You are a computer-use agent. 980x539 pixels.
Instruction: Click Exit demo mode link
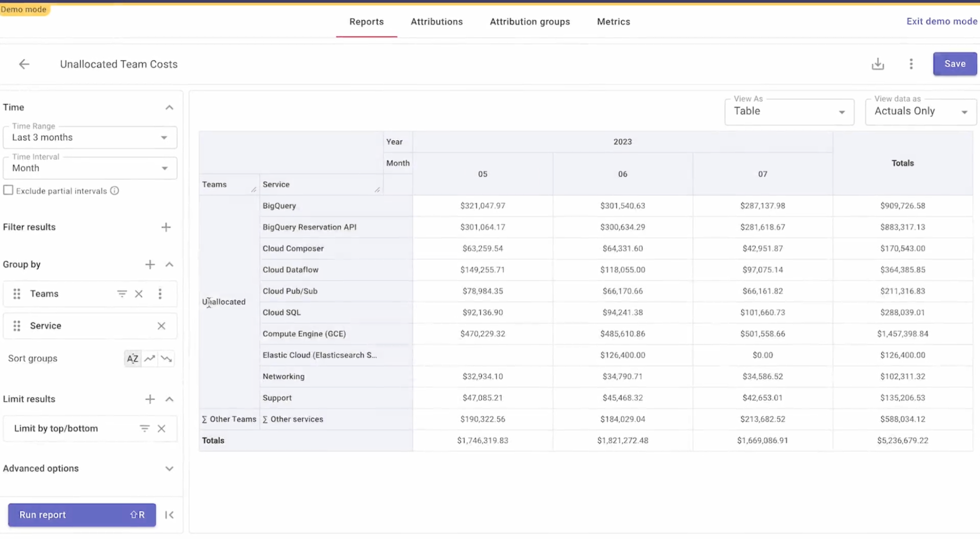(x=941, y=21)
